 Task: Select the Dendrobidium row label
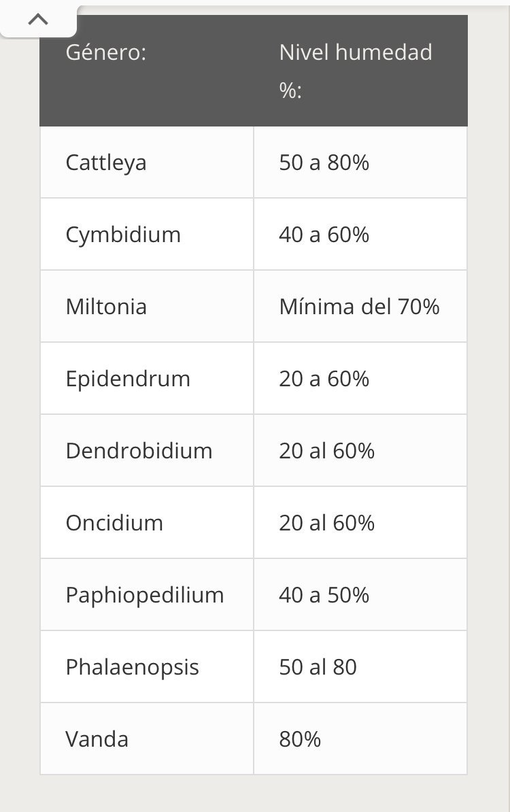(x=139, y=450)
